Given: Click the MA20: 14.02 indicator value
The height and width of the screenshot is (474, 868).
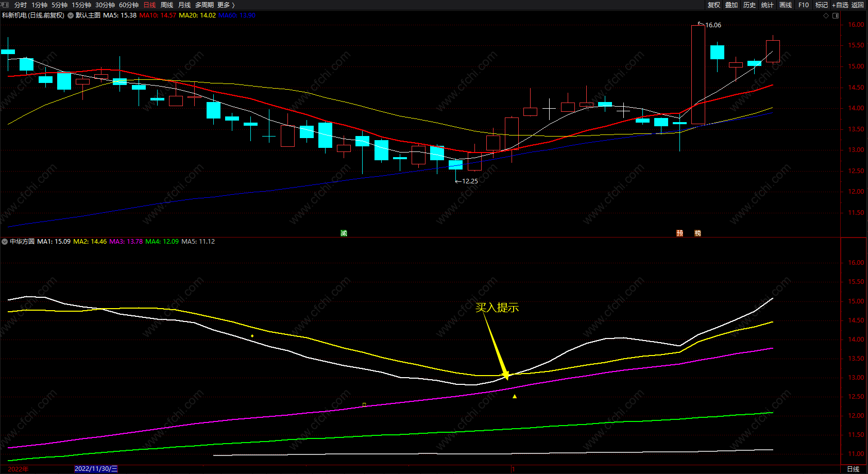Looking at the screenshot, I should (197, 15).
